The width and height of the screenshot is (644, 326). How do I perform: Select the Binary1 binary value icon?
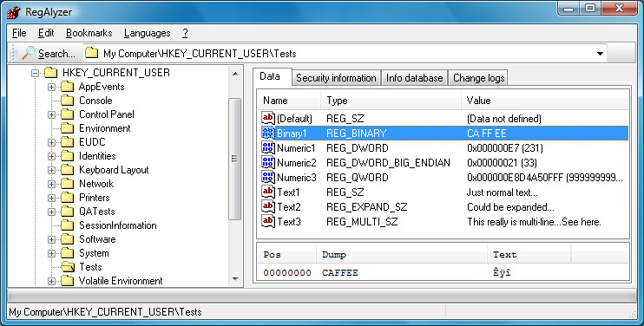click(x=268, y=133)
